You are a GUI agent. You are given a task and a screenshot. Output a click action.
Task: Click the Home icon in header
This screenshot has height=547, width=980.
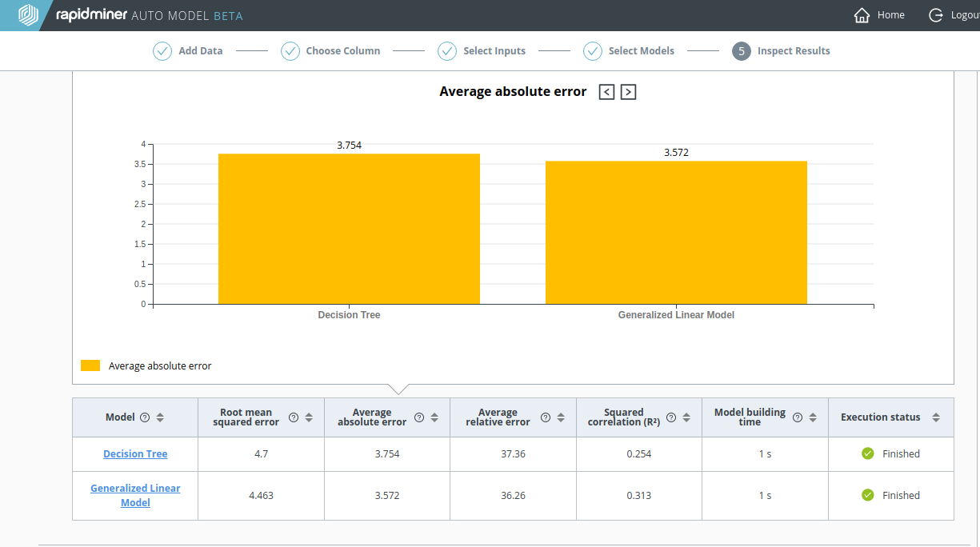click(862, 15)
